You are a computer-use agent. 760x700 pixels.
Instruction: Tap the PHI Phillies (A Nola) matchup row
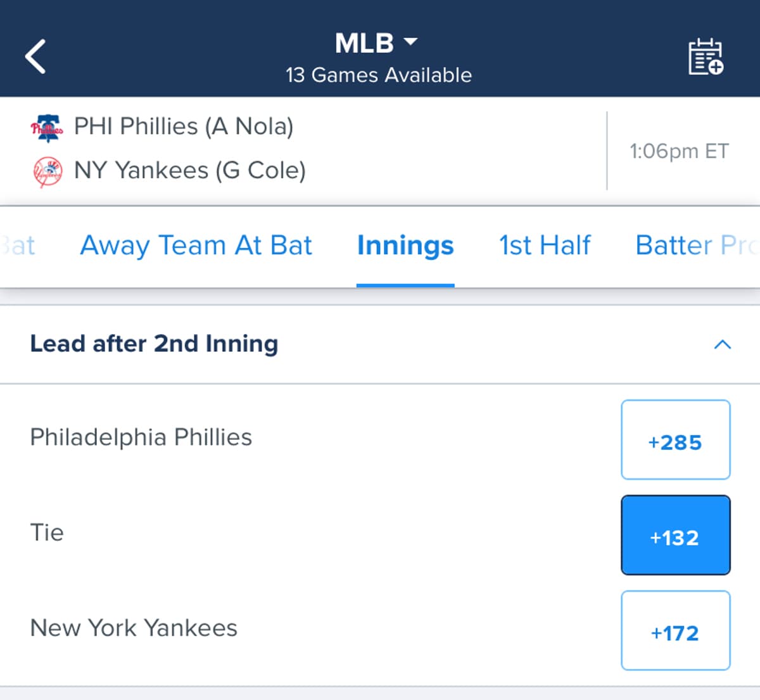coord(184,127)
